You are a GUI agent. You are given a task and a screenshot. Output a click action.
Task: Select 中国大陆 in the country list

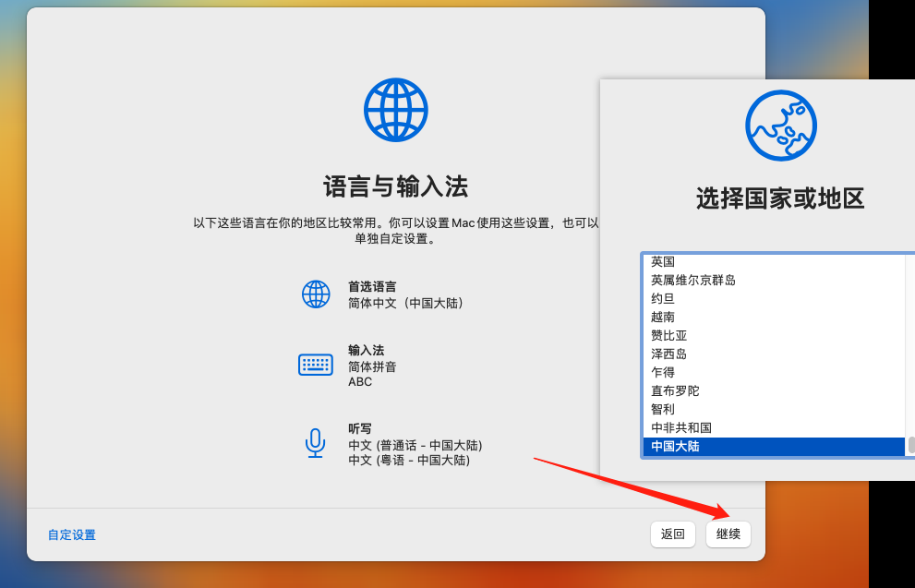tap(676, 447)
